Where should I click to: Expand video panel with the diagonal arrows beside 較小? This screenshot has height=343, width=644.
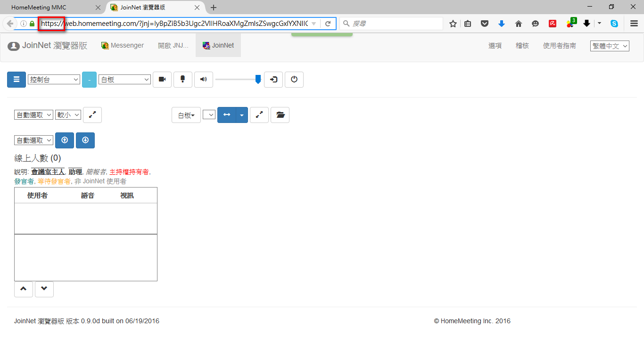tap(92, 115)
